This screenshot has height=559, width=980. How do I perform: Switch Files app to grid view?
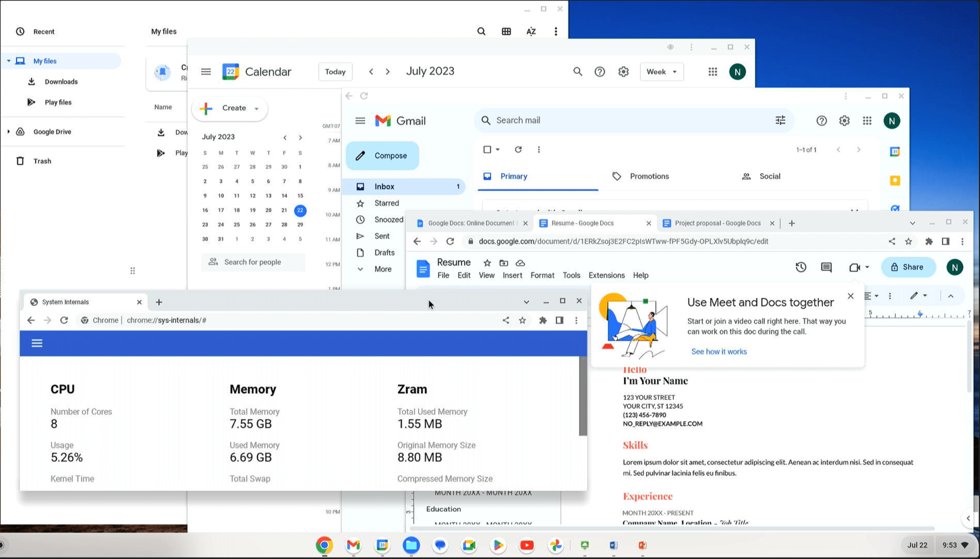pyautogui.click(x=506, y=32)
